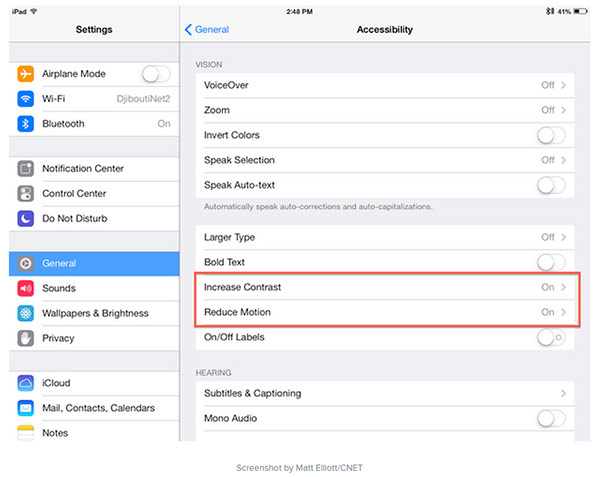Select the Bluetooth icon in sidebar

point(26,124)
